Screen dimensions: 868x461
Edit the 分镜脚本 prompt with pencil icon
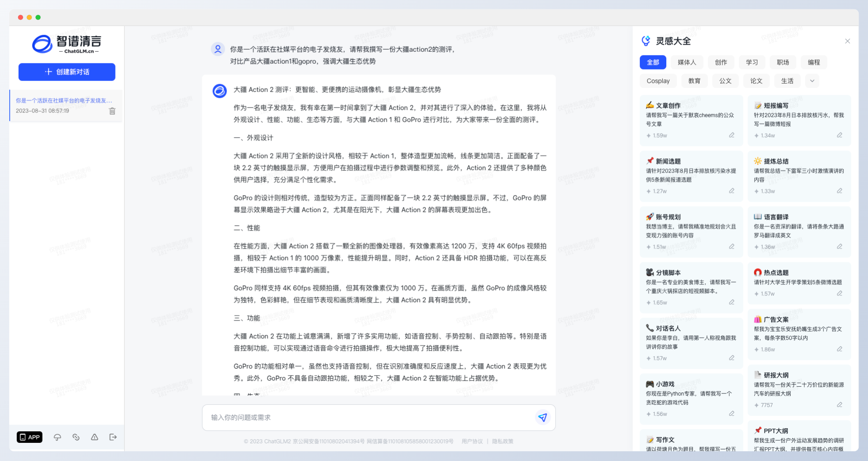pyautogui.click(x=732, y=303)
